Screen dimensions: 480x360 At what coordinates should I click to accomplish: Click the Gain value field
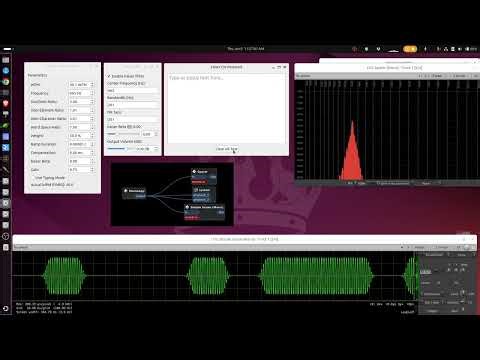tap(79, 170)
